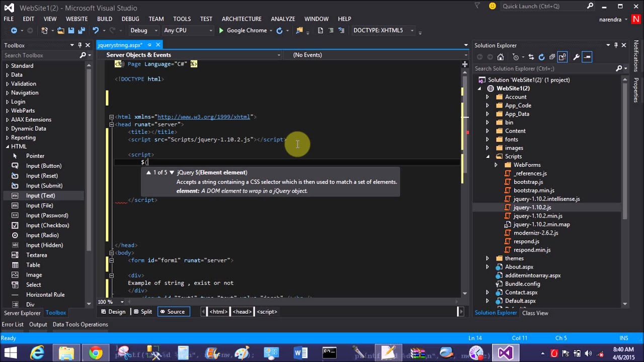Expand the Account folder in Solution Explorer
Viewport: 644px width, 362px height.
point(488,97)
